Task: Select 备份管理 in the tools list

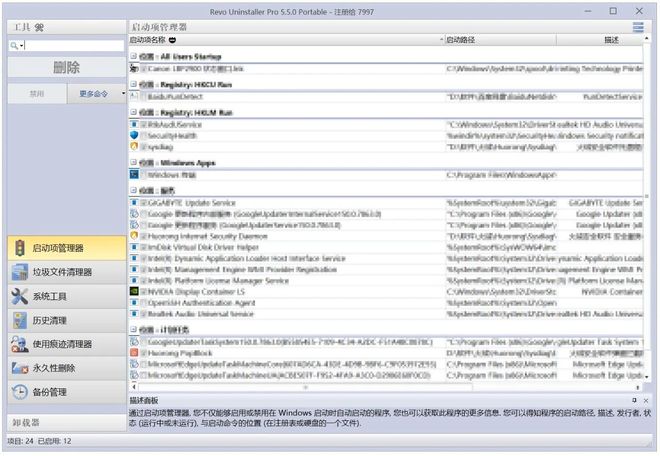Action: 67,392
